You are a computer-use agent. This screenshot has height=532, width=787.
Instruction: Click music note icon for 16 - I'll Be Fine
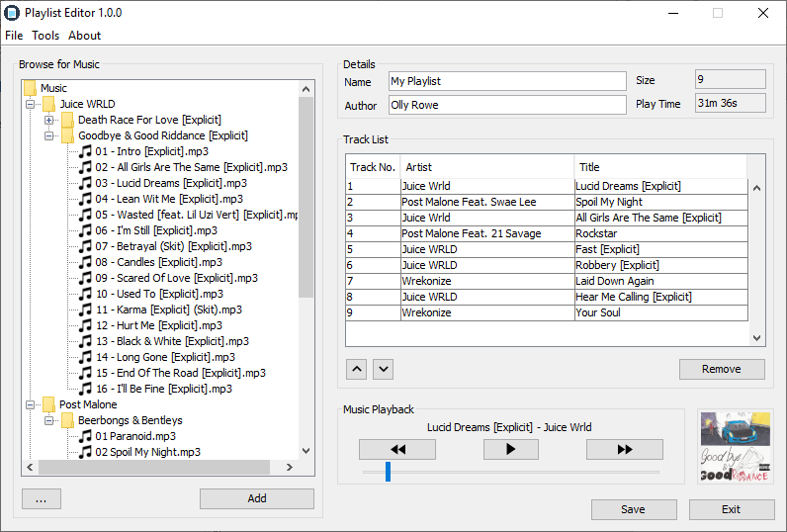(86, 389)
